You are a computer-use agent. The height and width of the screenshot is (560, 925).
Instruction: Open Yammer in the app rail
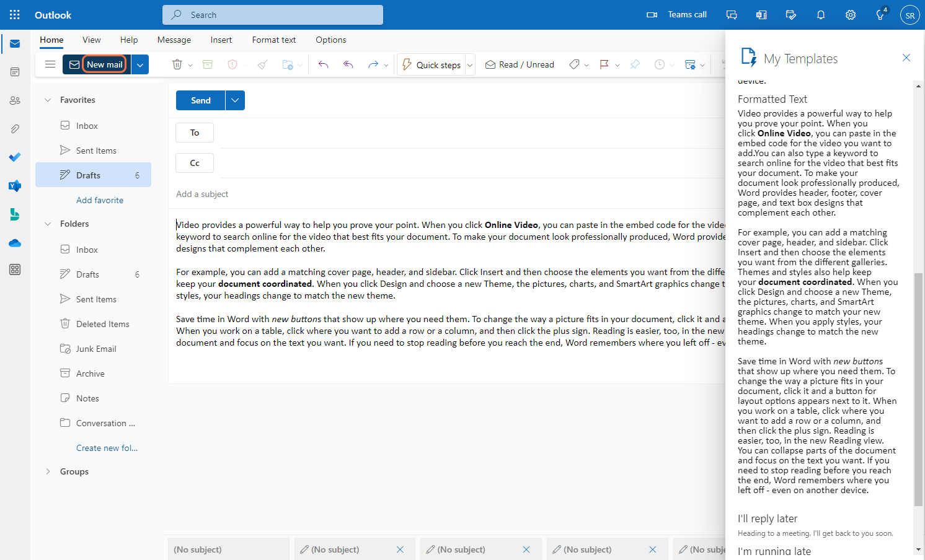coord(15,186)
